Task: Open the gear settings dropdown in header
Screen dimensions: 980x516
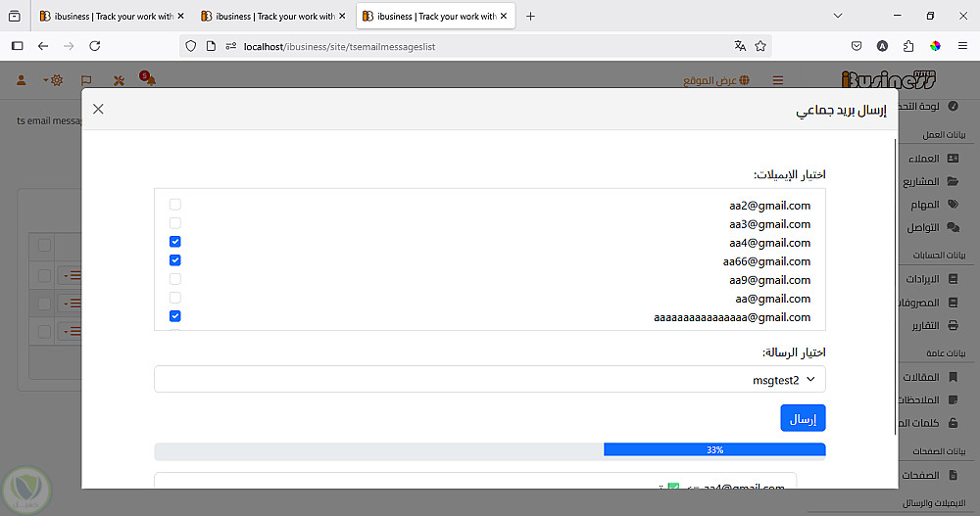Action: (54, 80)
